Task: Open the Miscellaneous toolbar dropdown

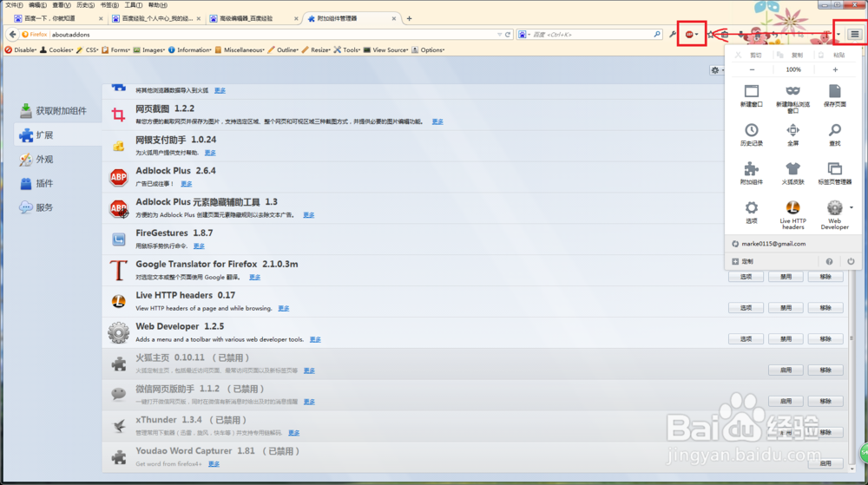Action: point(240,49)
